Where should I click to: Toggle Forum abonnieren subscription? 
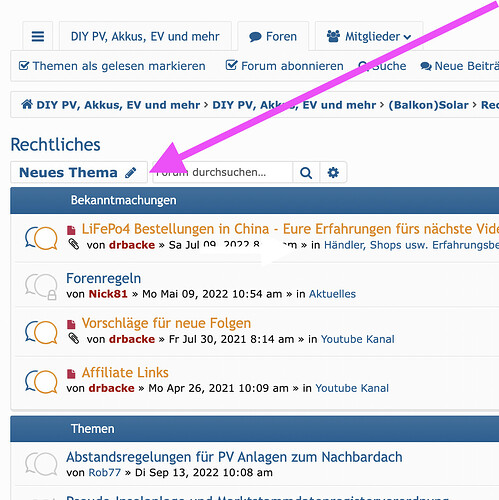(284, 66)
